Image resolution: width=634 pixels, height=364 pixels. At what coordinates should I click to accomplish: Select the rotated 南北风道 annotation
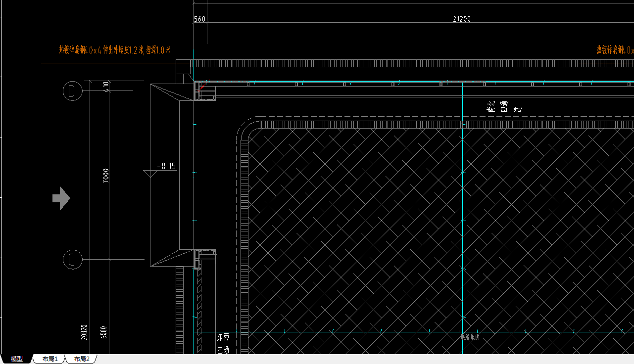(x=504, y=106)
